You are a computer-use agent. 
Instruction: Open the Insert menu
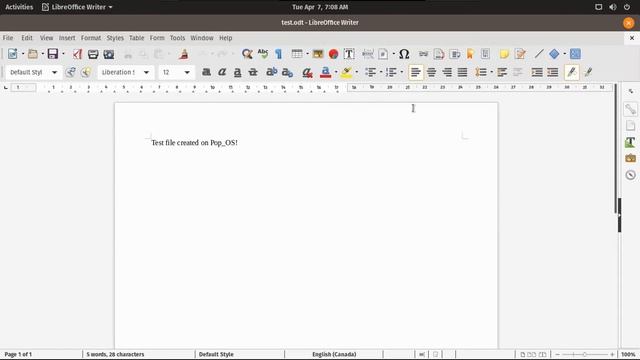[67, 38]
